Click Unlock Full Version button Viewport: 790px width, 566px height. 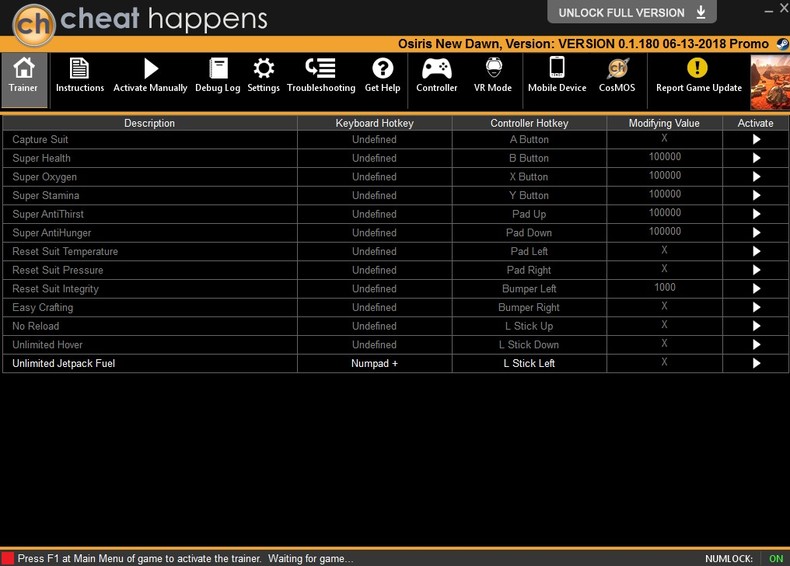[x=632, y=13]
